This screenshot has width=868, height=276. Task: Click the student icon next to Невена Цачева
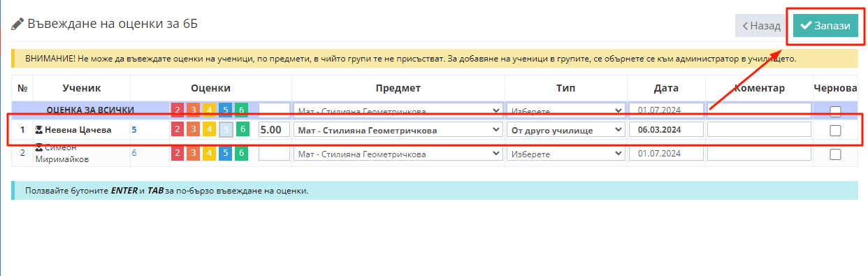click(39, 129)
